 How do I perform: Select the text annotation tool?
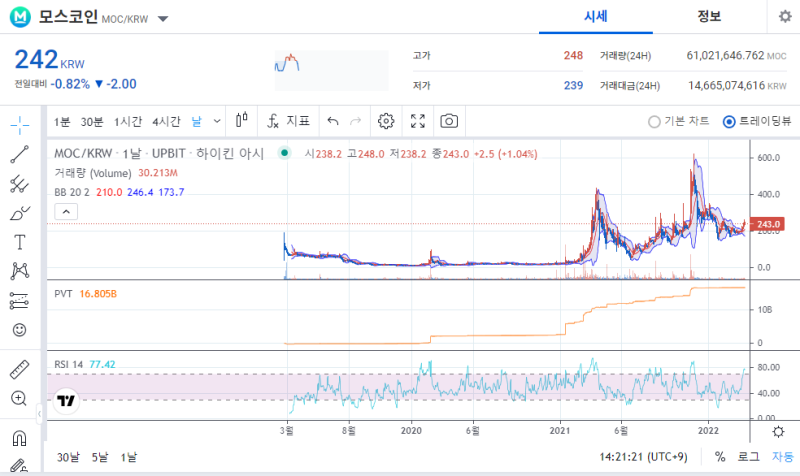point(19,242)
